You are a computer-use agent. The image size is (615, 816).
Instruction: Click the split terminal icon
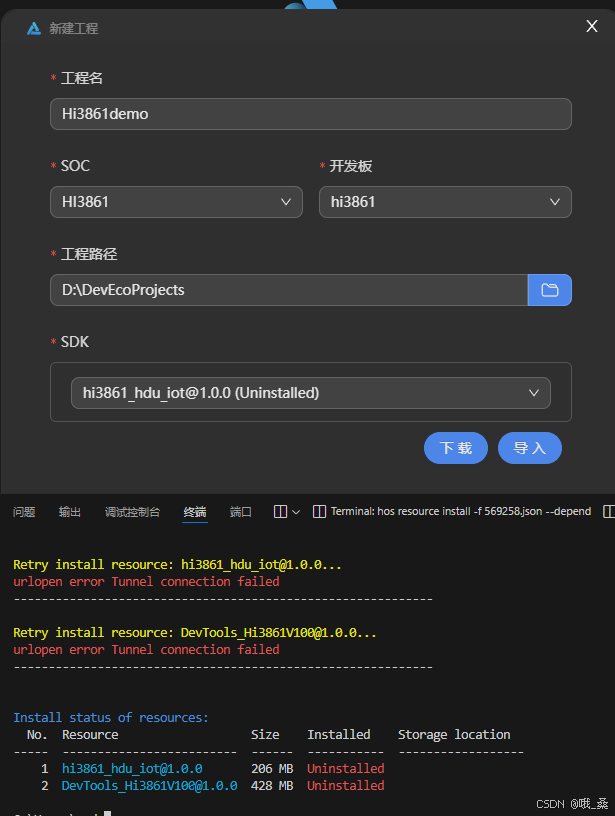280,512
